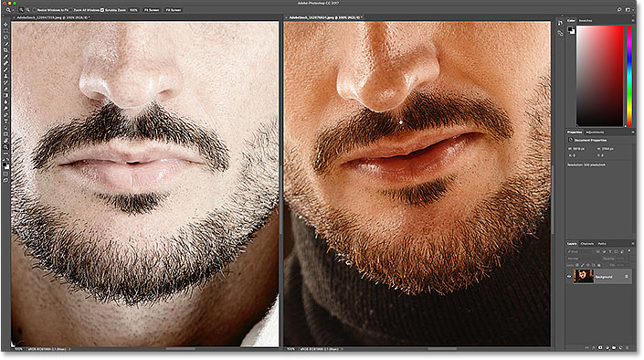Select the Spot Healing Brush tool
The image size is (644, 360).
coord(5,63)
